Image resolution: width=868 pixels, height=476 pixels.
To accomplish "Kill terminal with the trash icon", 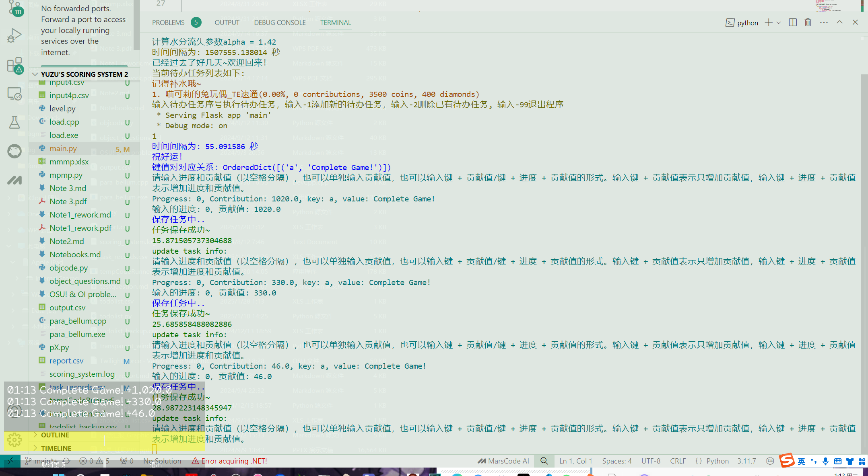I will (x=808, y=23).
